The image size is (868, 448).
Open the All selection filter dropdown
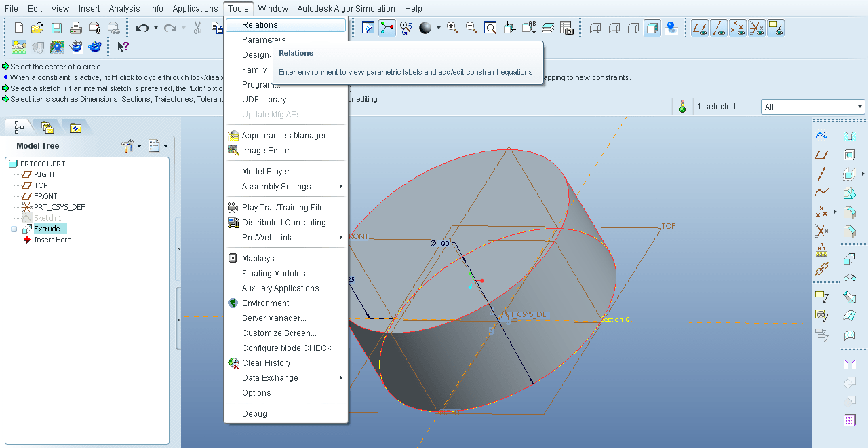[x=860, y=107]
